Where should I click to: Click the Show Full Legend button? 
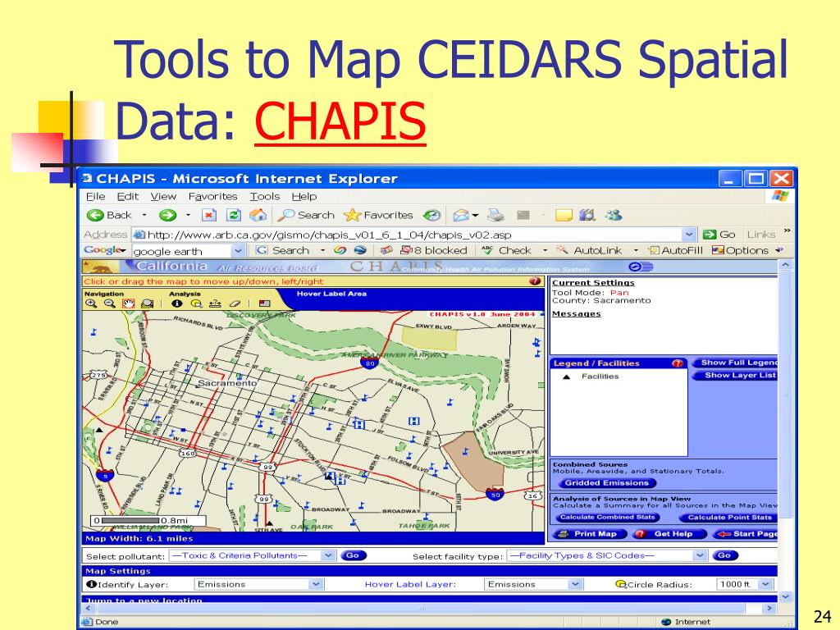pos(736,363)
